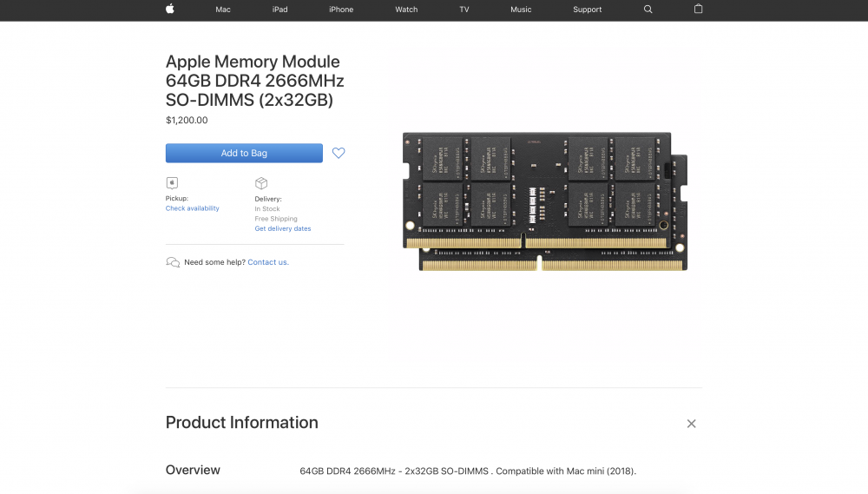Open the search magnifier icon
Screen dimensions: 868x494
[x=648, y=10]
